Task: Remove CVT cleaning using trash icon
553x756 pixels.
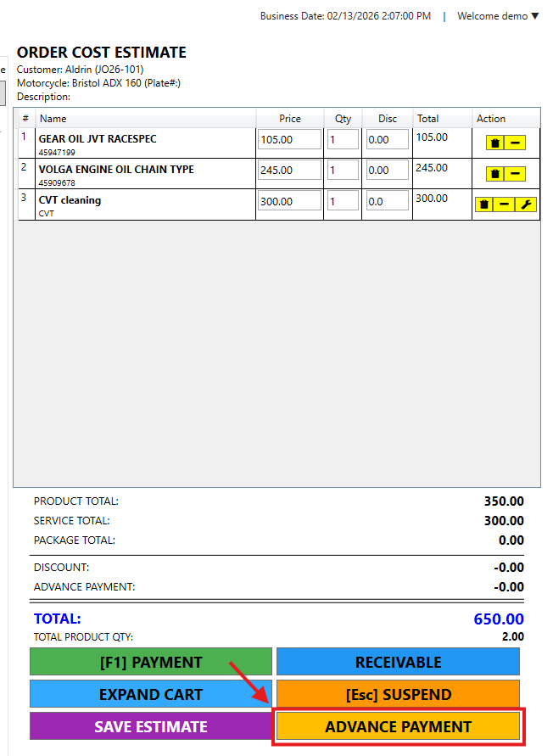Action: pyautogui.click(x=484, y=204)
